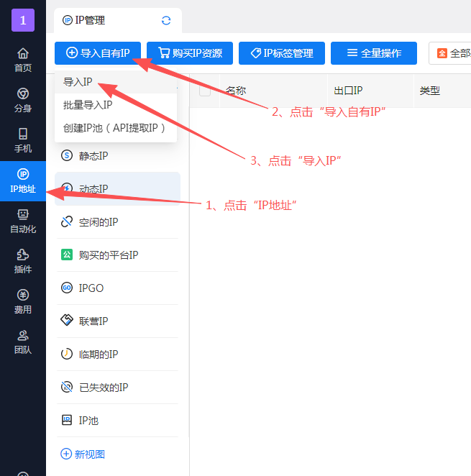
Task: Select IP地址 in the sidebar
Action: [23, 181]
